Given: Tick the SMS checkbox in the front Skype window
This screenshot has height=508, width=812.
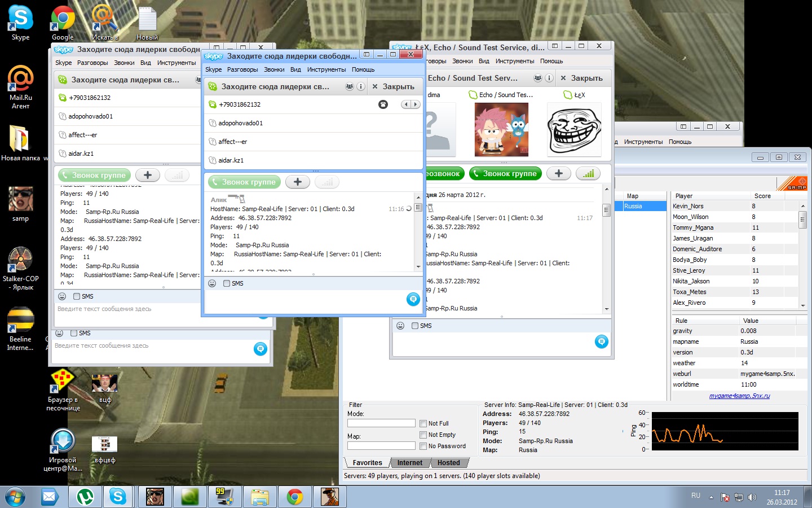Looking at the screenshot, I should (x=227, y=283).
